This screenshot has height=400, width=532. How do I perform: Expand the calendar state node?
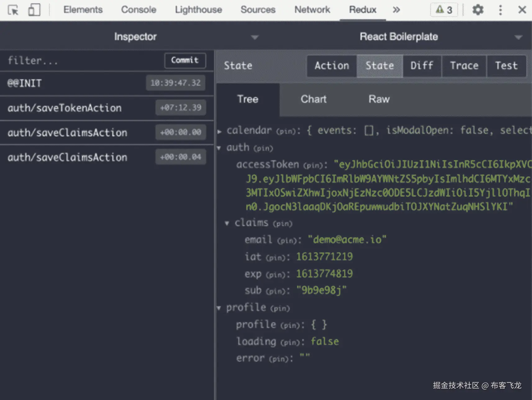pyautogui.click(x=220, y=132)
